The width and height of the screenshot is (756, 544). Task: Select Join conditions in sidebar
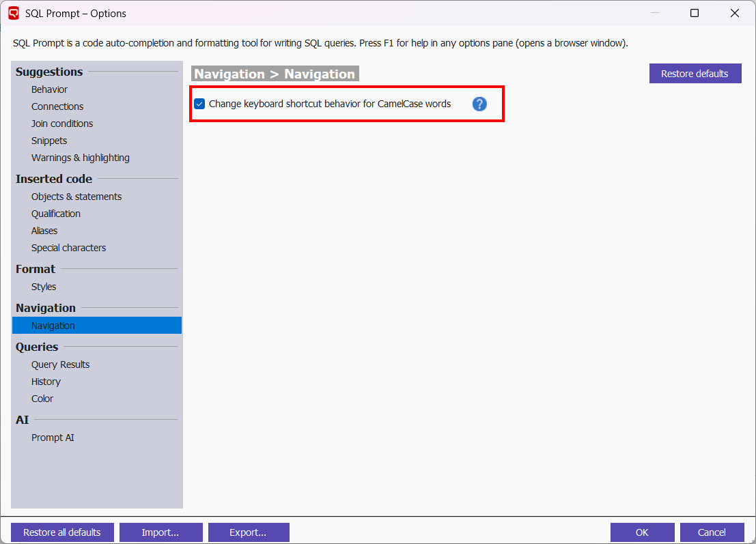[62, 124]
